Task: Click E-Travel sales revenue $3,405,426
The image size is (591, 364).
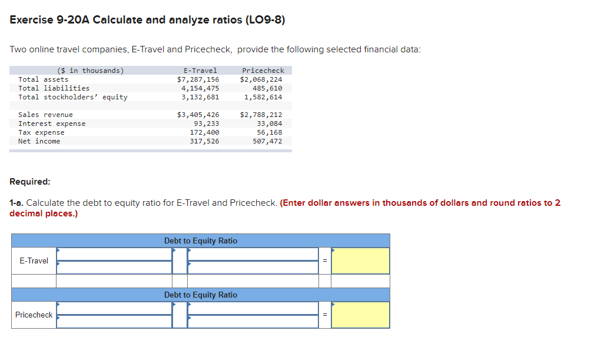Action: pos(198,115)
